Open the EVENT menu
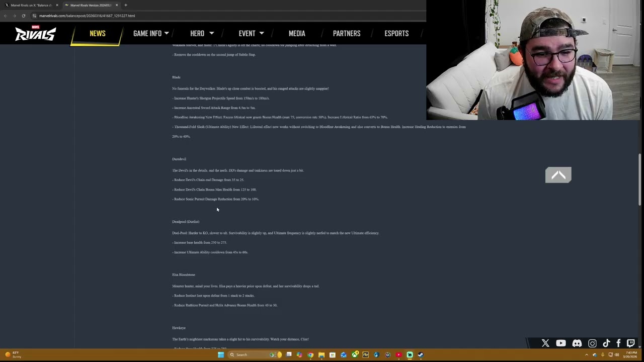Viewport: 644px width, 362px height. (247, 33)
